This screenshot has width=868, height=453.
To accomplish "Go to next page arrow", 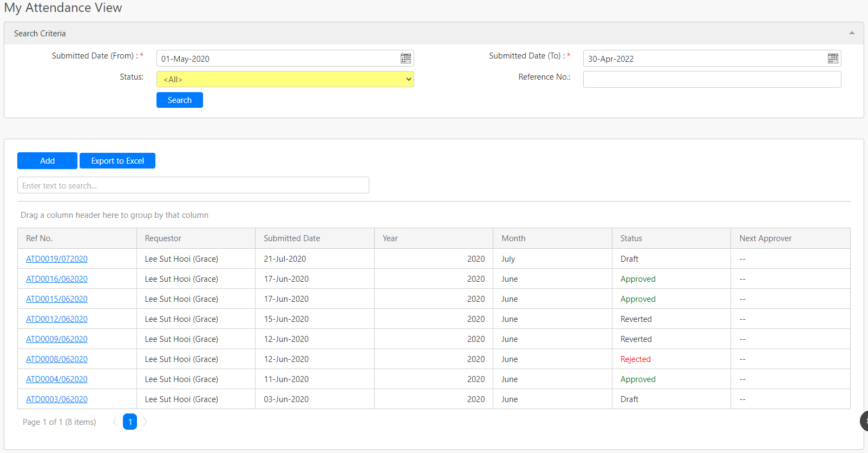I will pyautogui.click(x=145, y=422).
